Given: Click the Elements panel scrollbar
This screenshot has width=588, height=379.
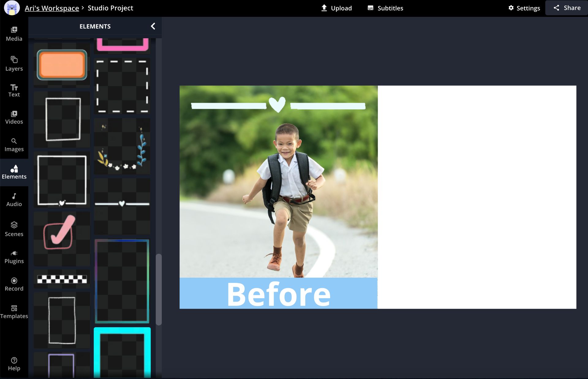Looking at the screenshot, I should coord(159,289).
